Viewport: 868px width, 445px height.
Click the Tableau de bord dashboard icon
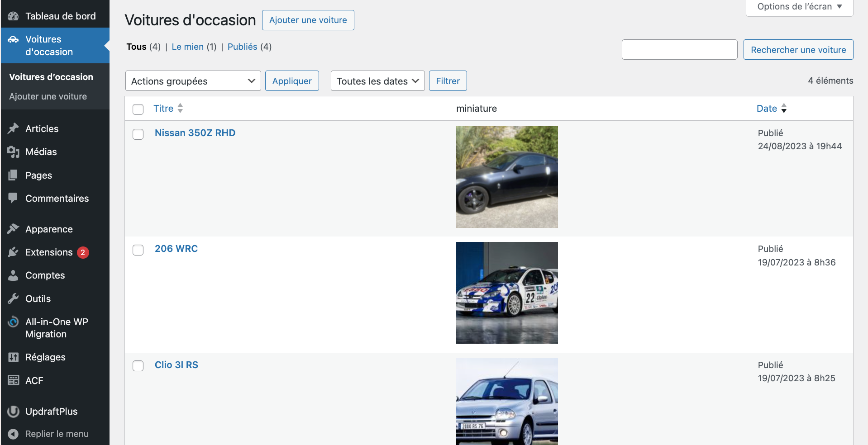13,16
